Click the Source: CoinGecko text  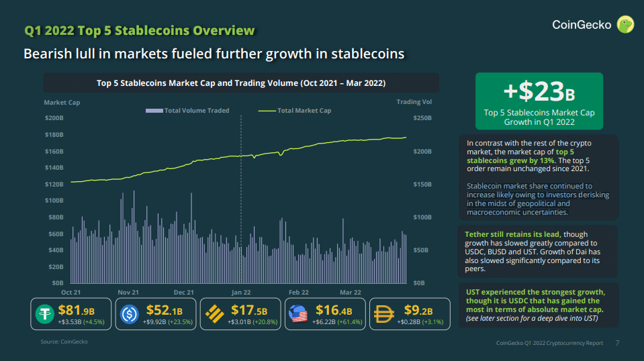64,342
